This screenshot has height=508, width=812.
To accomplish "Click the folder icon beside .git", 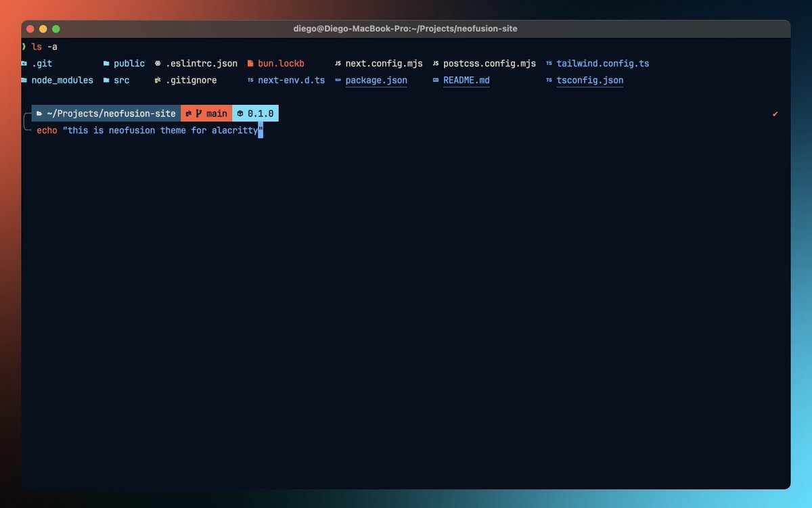I will (24, 64).
